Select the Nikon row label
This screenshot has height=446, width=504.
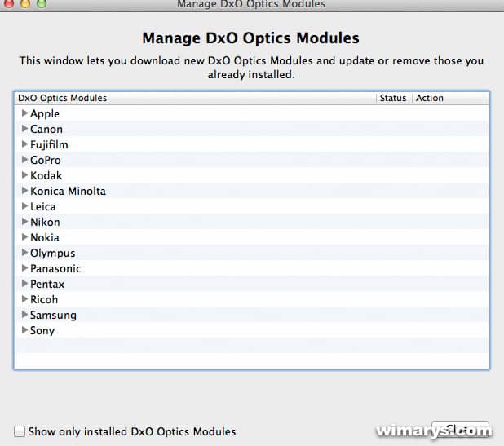pos(45,222)
